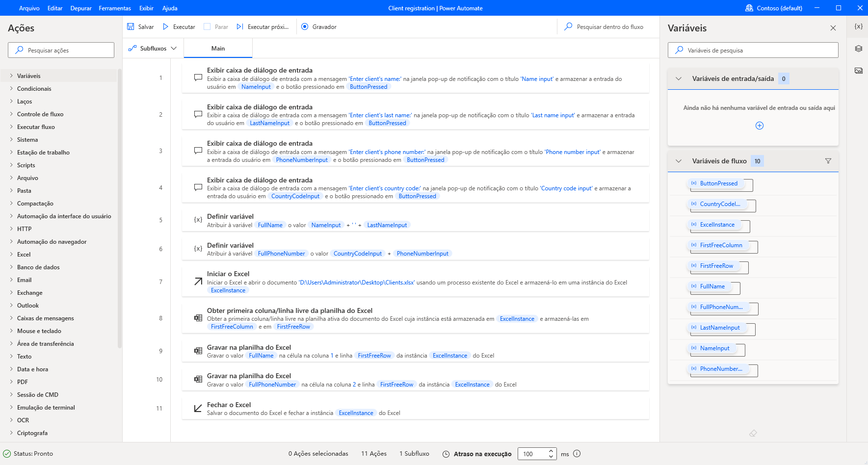Click Executar próxima ação step icon
868x465 pixels.
240,27
